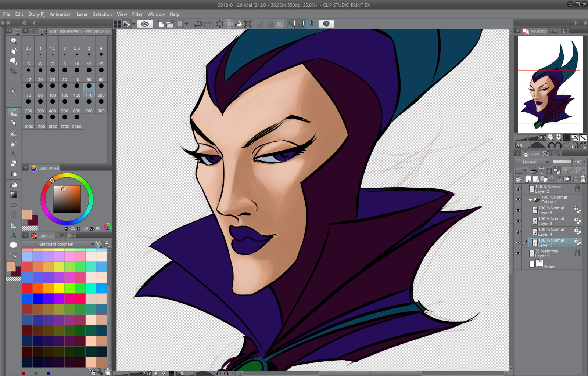This screenshot has height=376, width=588.
Task: Switch to the Navigator tab
Action: pos(535,31)
